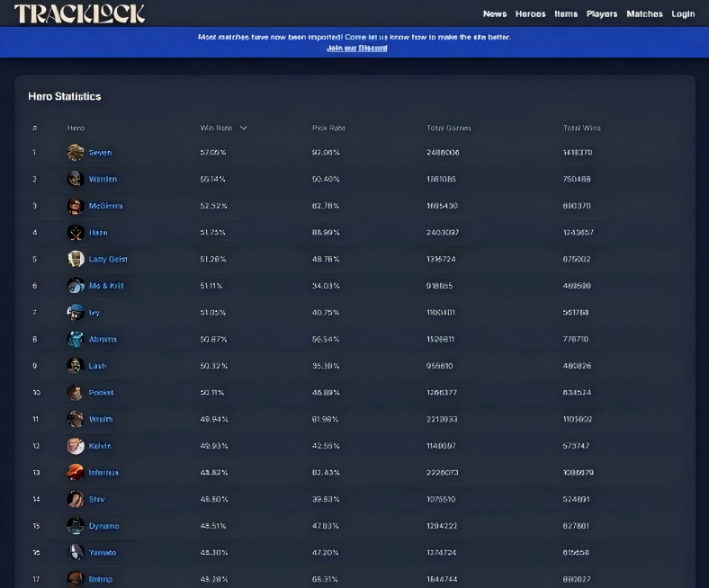Sort by the Pick Rate column
This screenshot has width=709, height=588.
(328, 128)
